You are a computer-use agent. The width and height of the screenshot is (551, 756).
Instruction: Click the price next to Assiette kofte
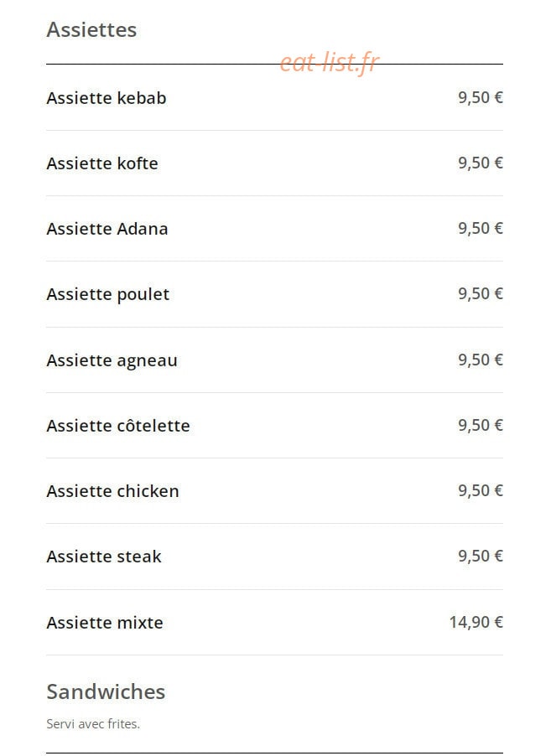(x=481, y=163)
